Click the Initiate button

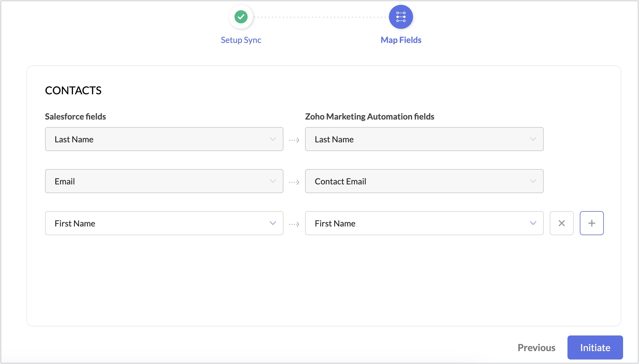595,347
